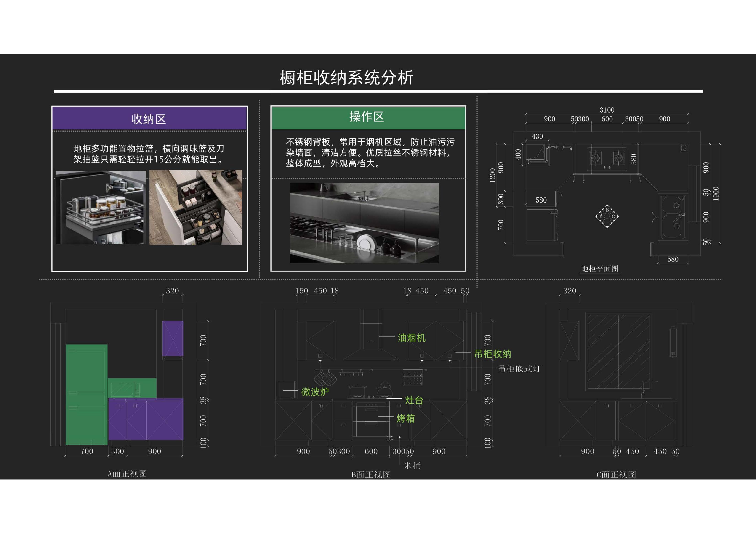Click the 吊柜收纳 green label
This screenshot has height=534, width=756.
point(492,354)
